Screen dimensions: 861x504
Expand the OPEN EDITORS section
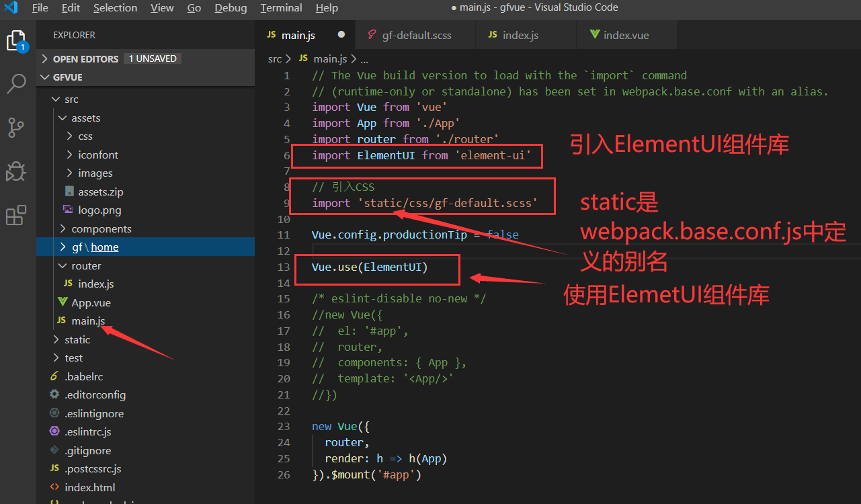point(85,58)
